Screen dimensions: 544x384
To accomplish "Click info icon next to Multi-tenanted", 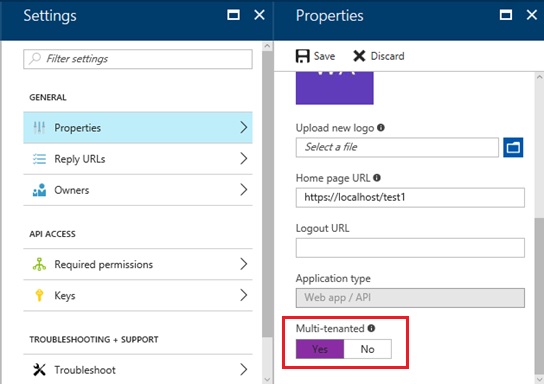I will coord(371,328).
